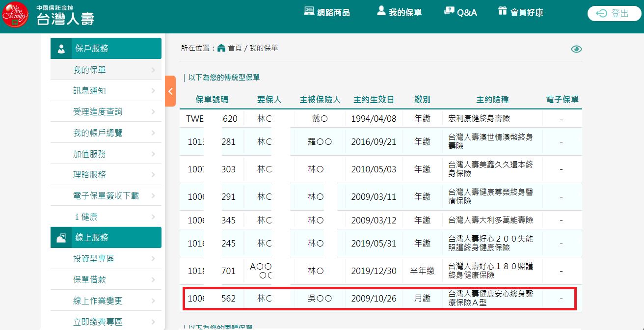Click date 1994/04/08 cell
The image size is (644, 330).
click(374, 119)
